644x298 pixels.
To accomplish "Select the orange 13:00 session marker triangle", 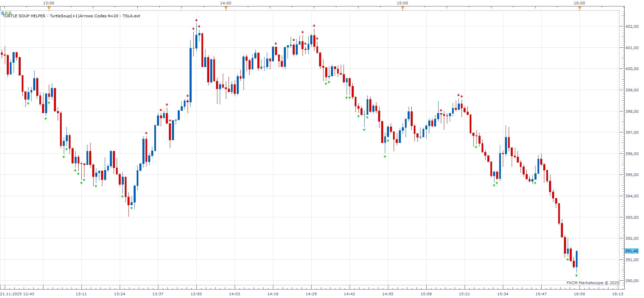I will [49, 8].
